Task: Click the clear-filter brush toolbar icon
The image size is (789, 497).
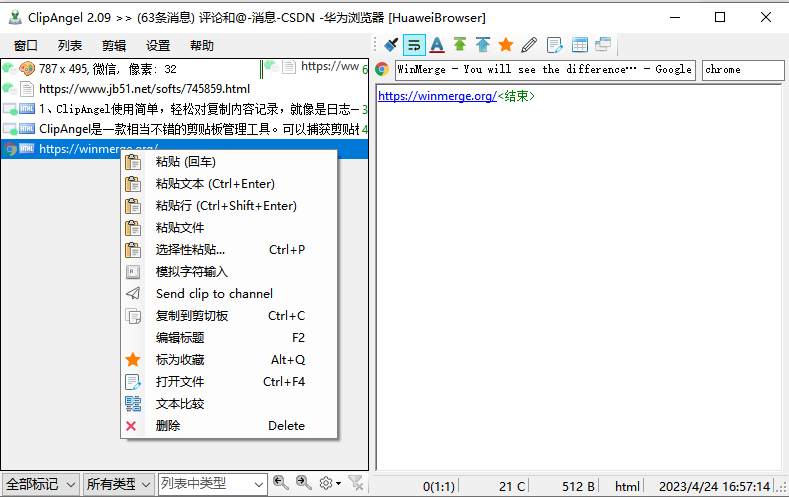Action: pos(391,45)
